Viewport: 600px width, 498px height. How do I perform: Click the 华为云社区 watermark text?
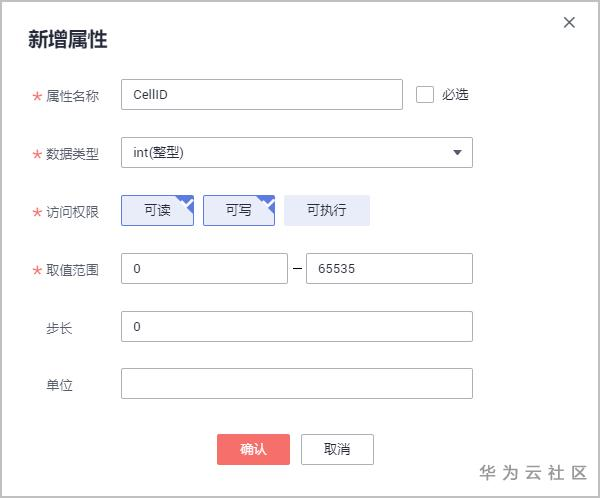(x=533, y=472)
